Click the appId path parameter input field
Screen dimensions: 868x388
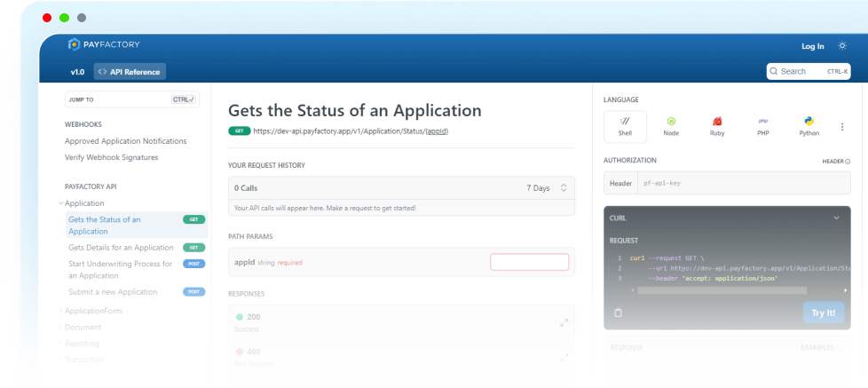click(529, 262)
